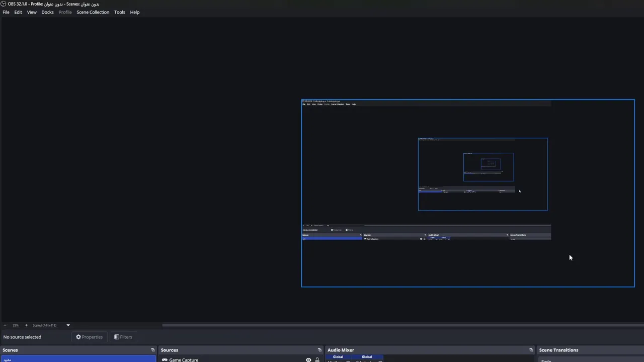Viewport: 644px width, 362px height.
Task: Click the OBS logo in title bar
Action: point(4,4)
